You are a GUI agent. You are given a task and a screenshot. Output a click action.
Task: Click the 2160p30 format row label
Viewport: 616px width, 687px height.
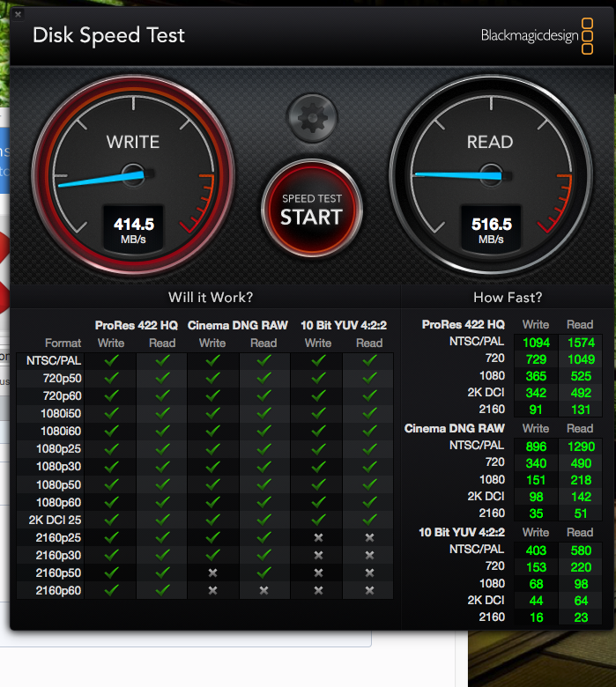(58, 555)
